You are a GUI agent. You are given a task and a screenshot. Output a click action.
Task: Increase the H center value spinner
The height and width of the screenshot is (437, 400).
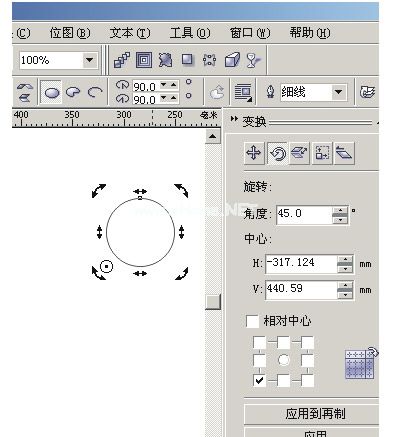pos(345,260)
